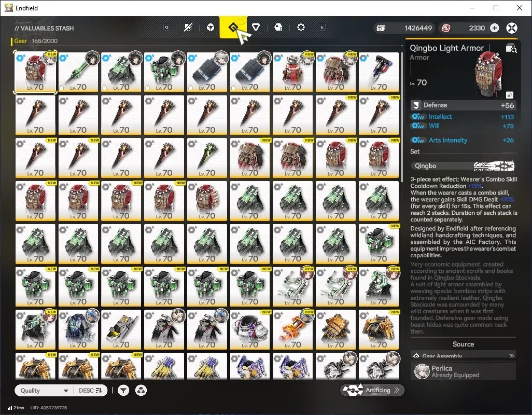
Task: Click the 2330 gem amount
Action: [477, 28]
